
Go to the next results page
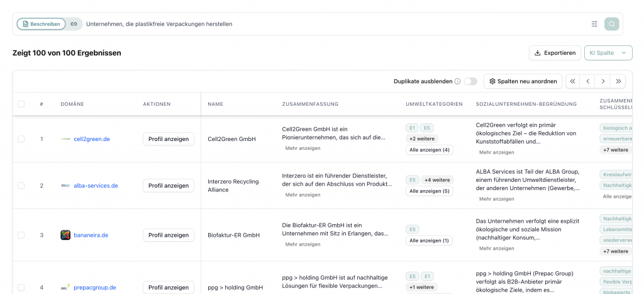[x=602, y=81]
